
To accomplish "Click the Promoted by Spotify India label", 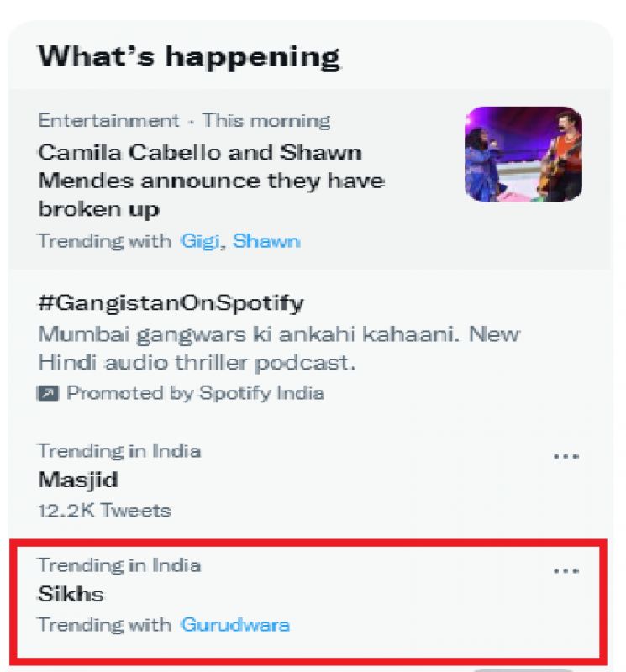I will [x=195, y=393].
